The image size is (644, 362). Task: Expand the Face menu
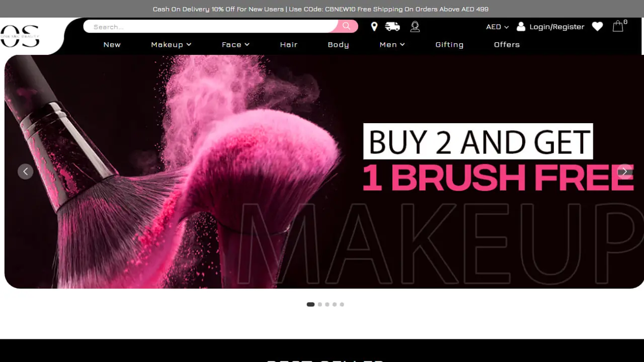[235, 44]
